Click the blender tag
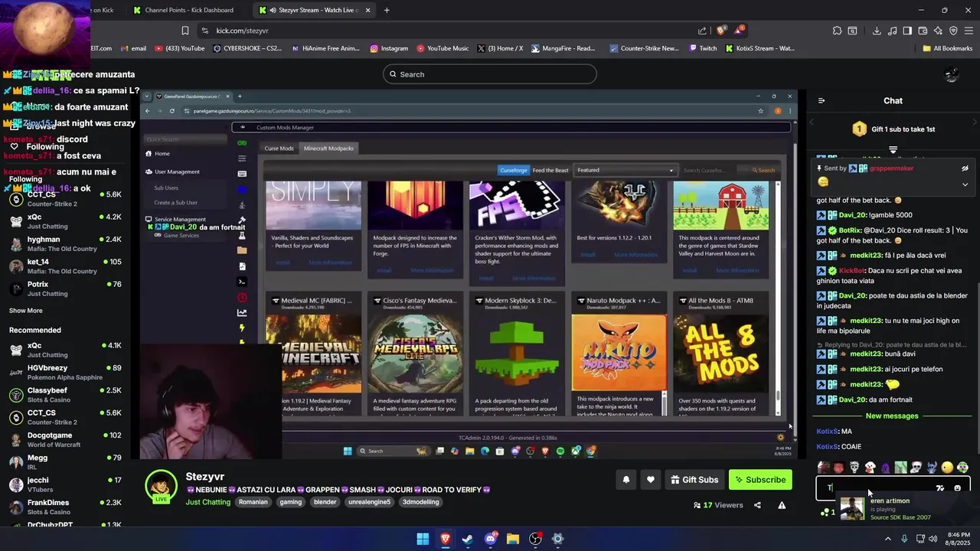The height and width of the screenshot is (551, 980). point(325,502)
